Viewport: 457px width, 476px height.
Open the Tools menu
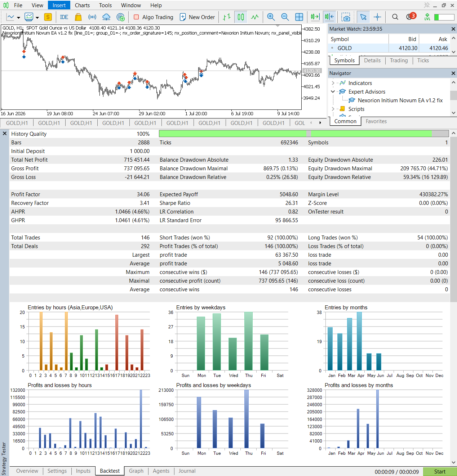pyautogui.click(x=105, y=5)
